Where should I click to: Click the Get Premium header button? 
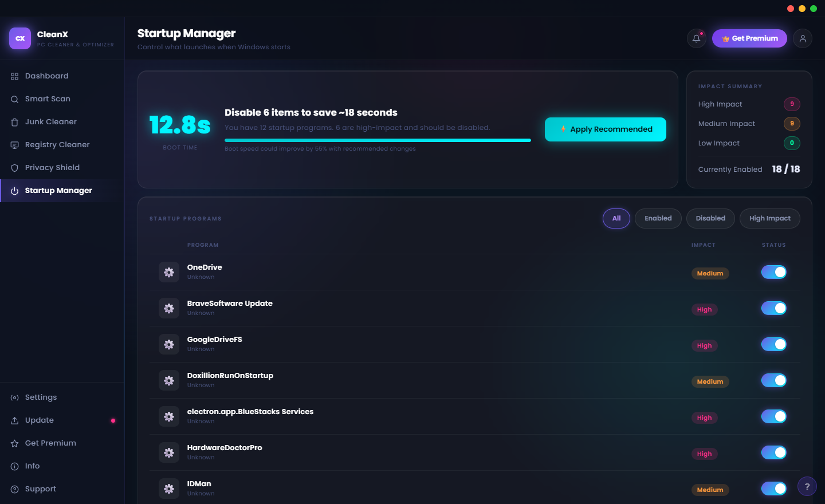[x=749, y=38]
